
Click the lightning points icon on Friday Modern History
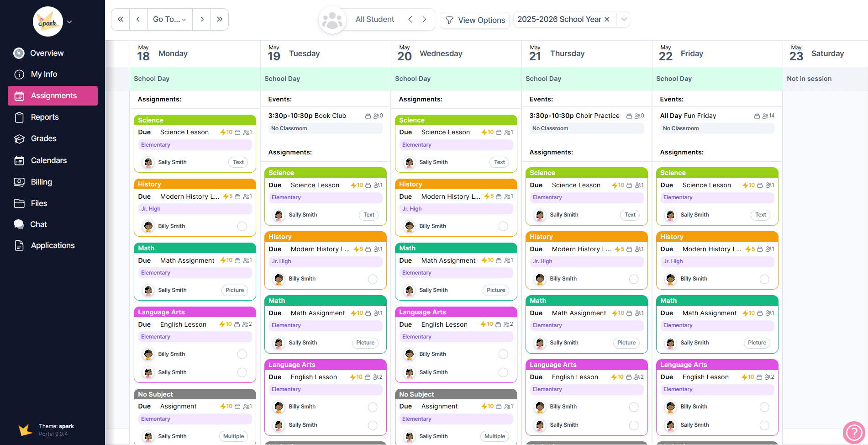tap(748, 249)
